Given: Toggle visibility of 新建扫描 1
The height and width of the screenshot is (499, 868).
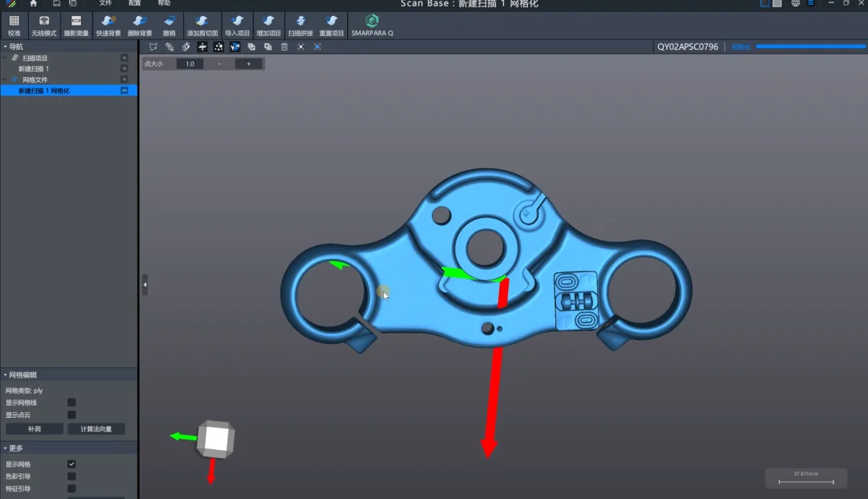Looking at the screenshot, I should (x=124, y=68).
